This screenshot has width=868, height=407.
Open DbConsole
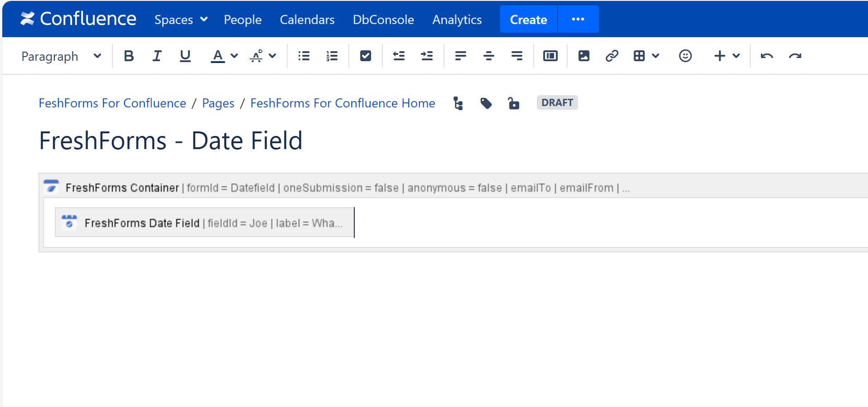(383, 19)
